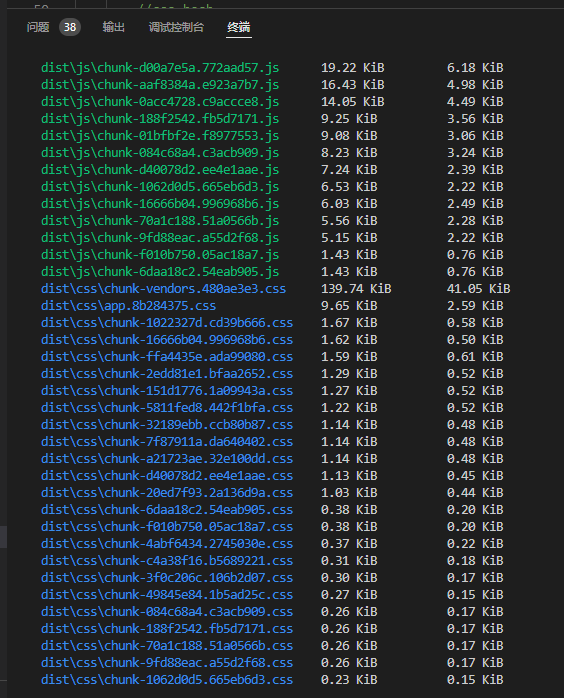Open dist\js\chunk-01bfbf2e.f8977553.js file link
Viewport: 564px width, 698px height.
point(160,136)
